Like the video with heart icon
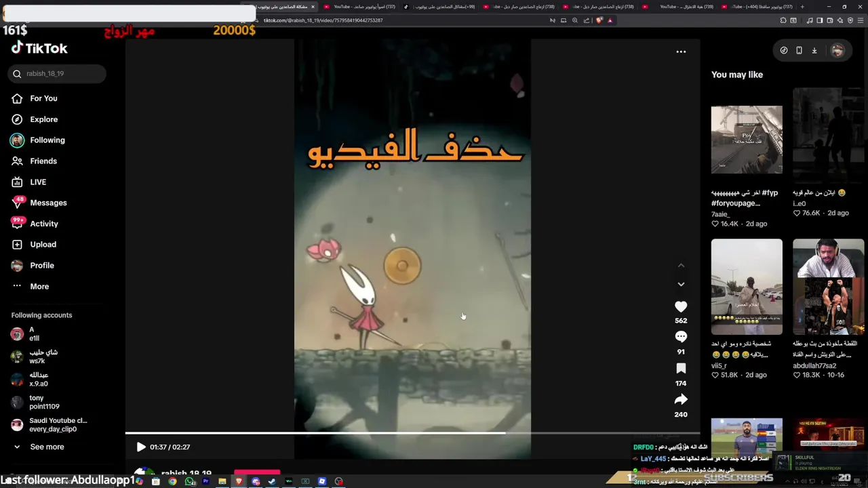 [681, 307]
